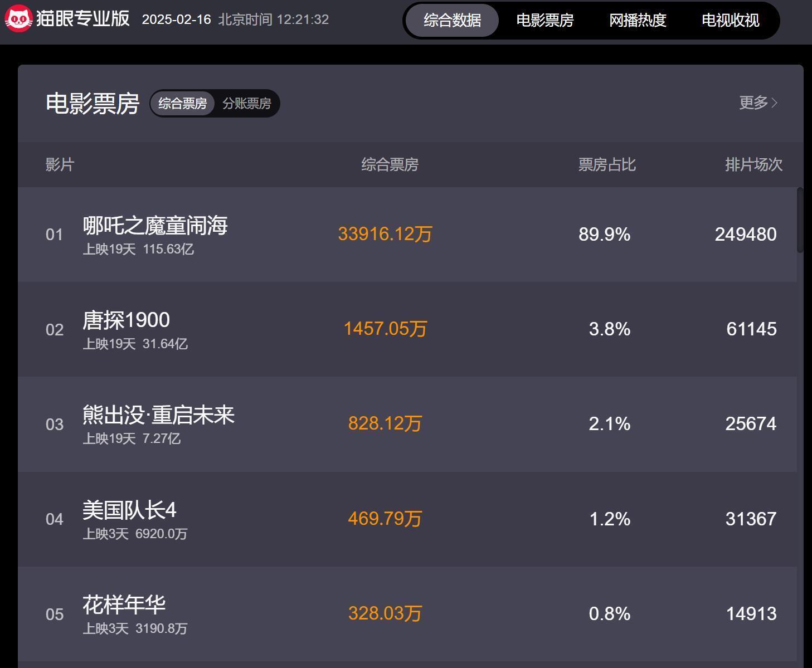Click the box office list scrollbar thumb
Screen dimensions: 812x668
tap(800, 220)
